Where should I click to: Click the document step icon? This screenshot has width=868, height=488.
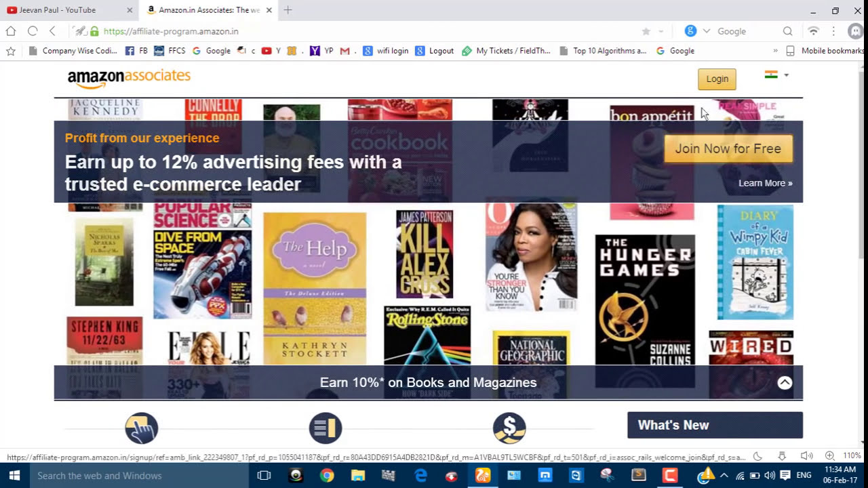click(325, 428)
